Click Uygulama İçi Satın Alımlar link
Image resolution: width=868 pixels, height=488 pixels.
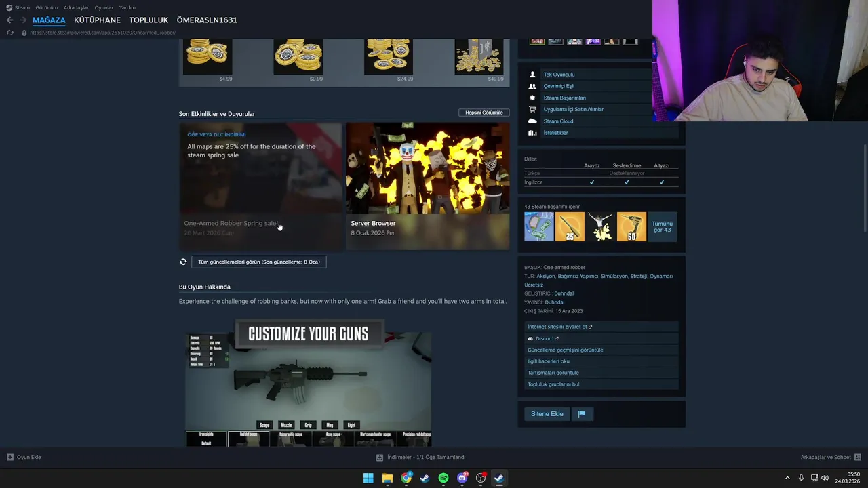pos(573,109)
